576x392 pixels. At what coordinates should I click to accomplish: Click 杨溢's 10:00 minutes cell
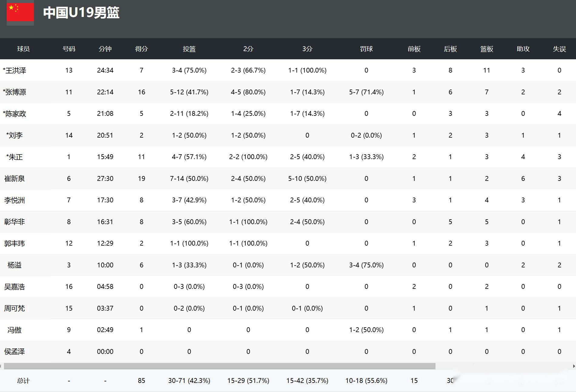click(x=105, y=265)
